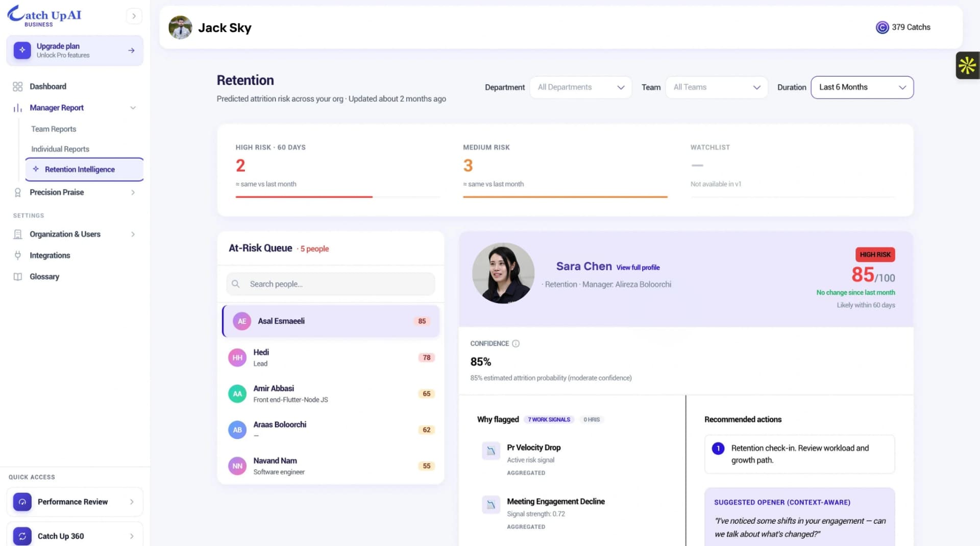Collapse the Manager Report section chevron

[133, 108]
